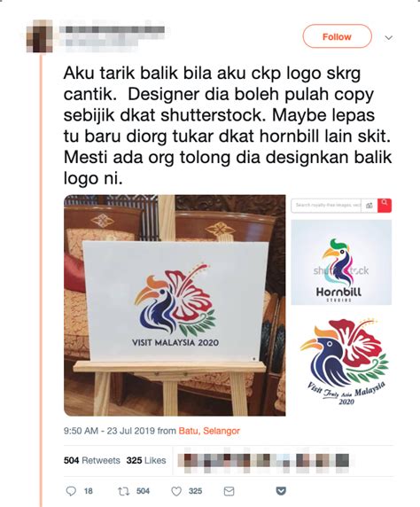Click the Follow button
420x507 pixels.
point(337,36)
